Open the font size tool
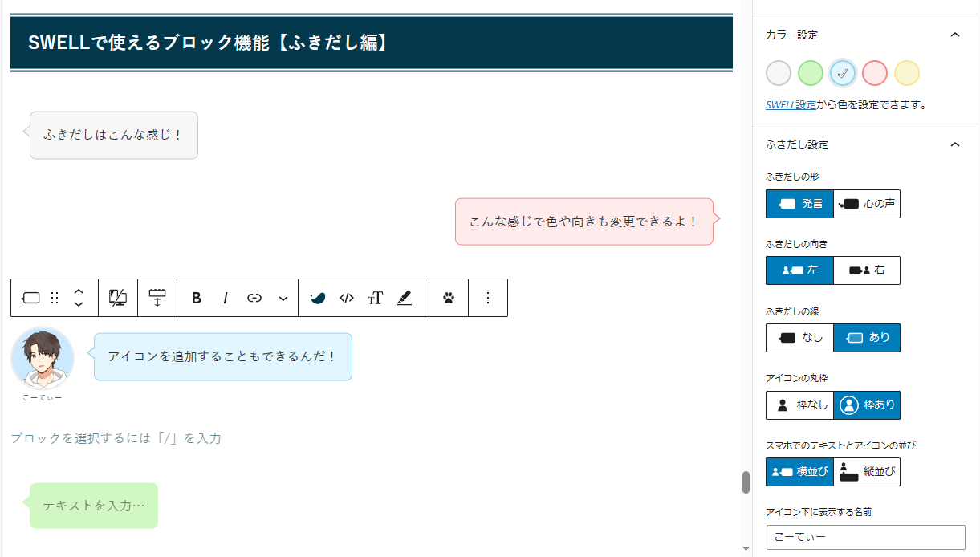The height and width of the screenshot is (557, 980). (376, 298)
